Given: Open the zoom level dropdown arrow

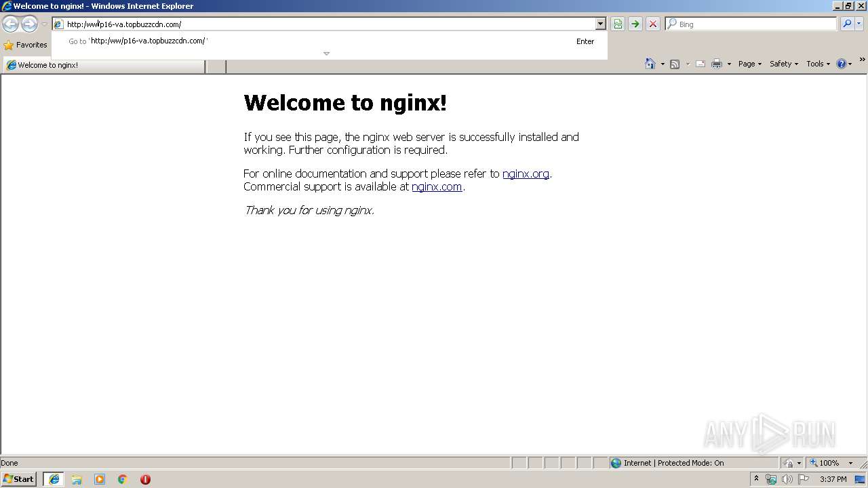Looking at the screenshot, I should (x=850, y=463).
